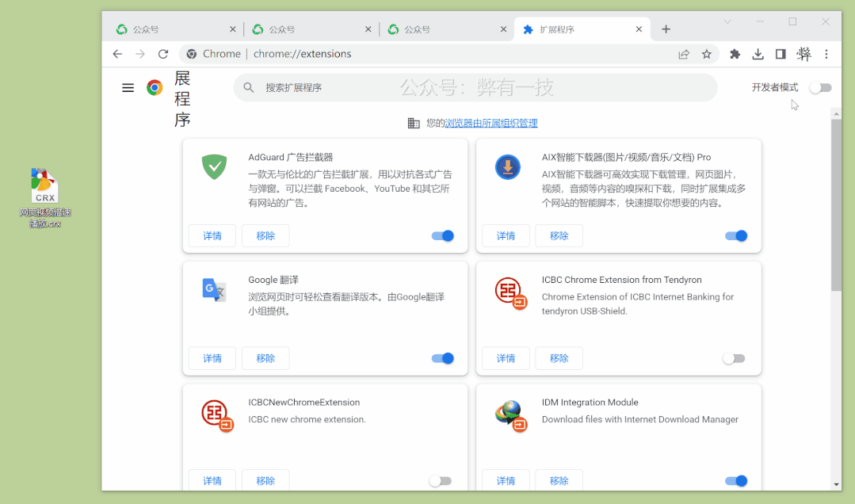
Task: Disable IDM Integration Module toggle
Action: click(736, 480)
